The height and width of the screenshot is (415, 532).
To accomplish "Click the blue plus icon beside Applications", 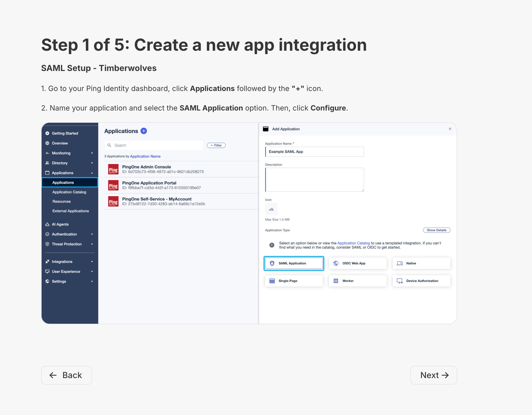I will pos(144,131).
